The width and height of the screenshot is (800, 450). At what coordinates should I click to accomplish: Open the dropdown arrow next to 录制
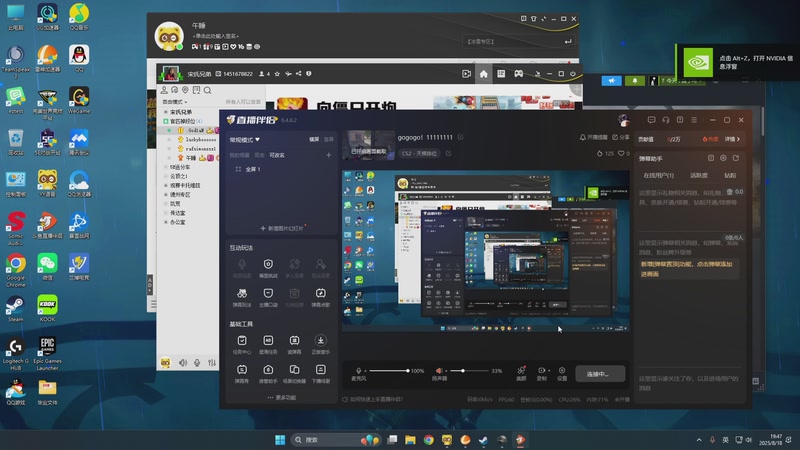(549, 371)
